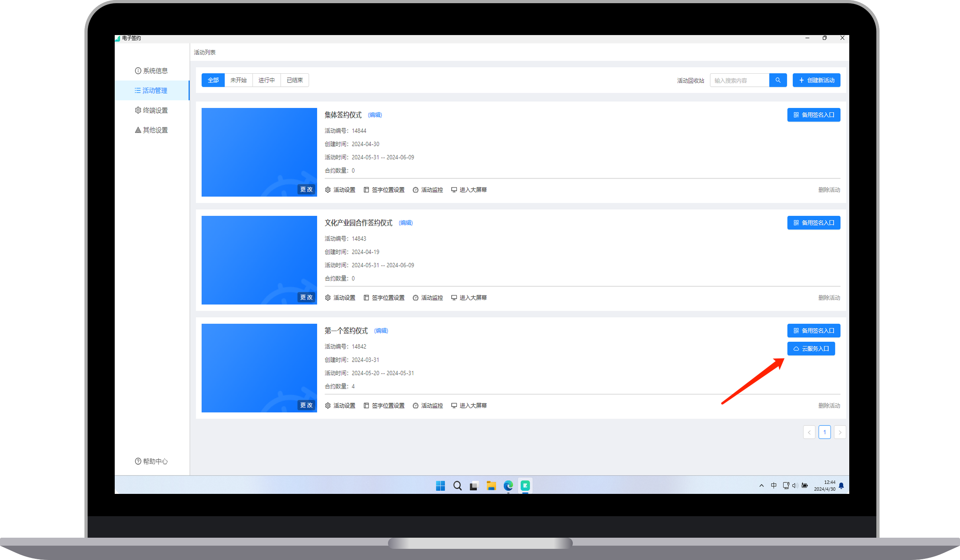Open 备用签名入口 for 文化产业园合作签约仪式
960x560 pixels.
click(814, 223)
